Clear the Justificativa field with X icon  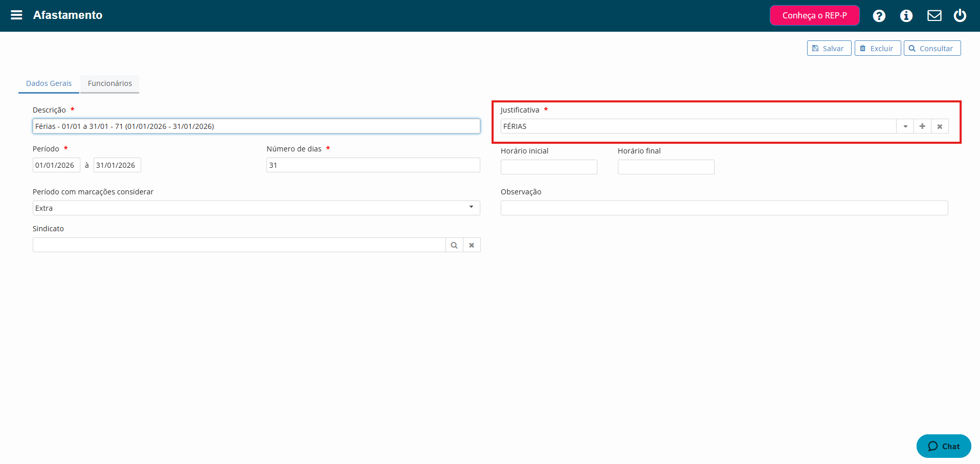click(940, 126)
